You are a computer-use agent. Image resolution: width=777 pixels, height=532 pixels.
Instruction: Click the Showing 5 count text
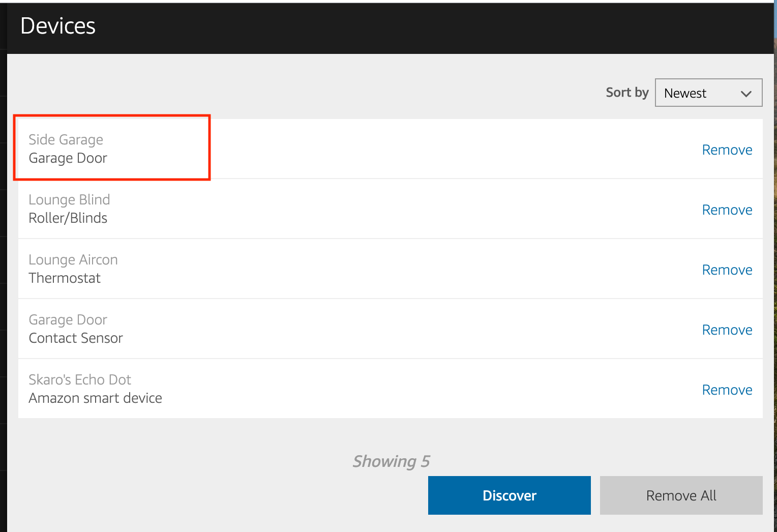pos(391,461)
